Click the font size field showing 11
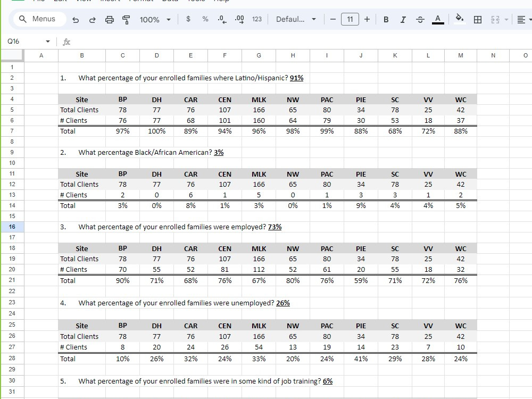Screen dimensions: 532x399 point(350,19)
